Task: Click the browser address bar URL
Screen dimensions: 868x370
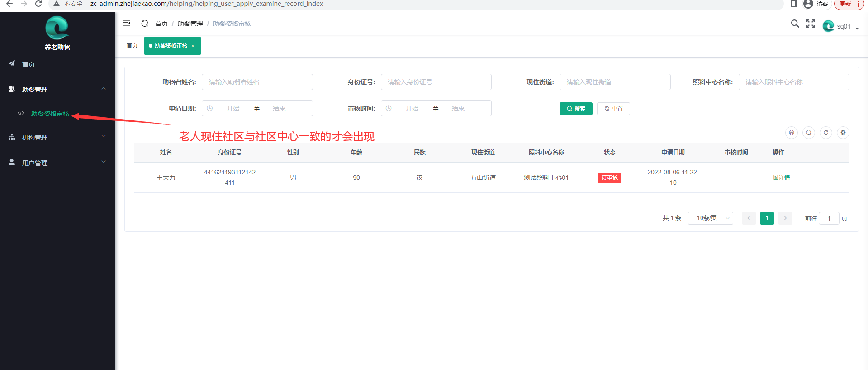Action: click(x=207, y=4)
